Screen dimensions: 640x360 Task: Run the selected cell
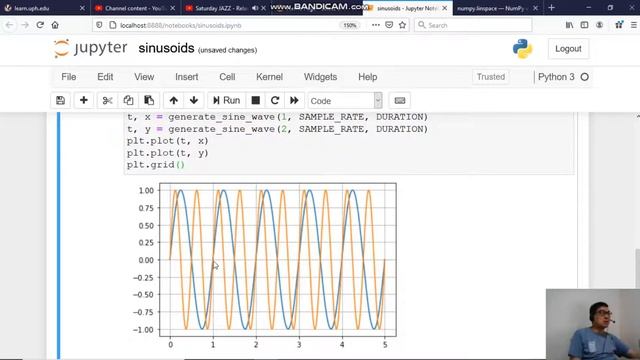point(227,100)
